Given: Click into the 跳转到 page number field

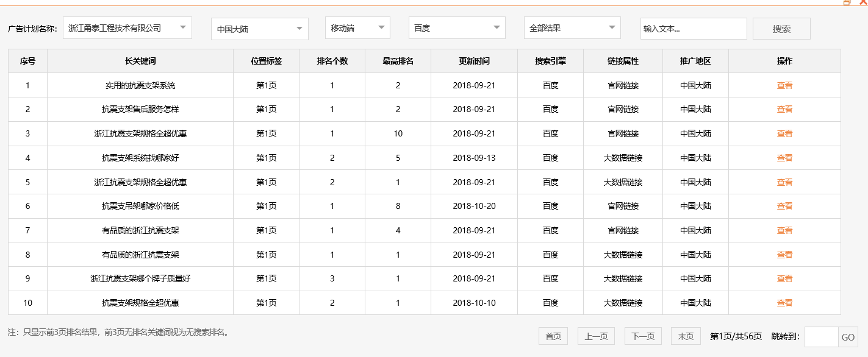Looking at the screenshot, I should click(820, 336).
